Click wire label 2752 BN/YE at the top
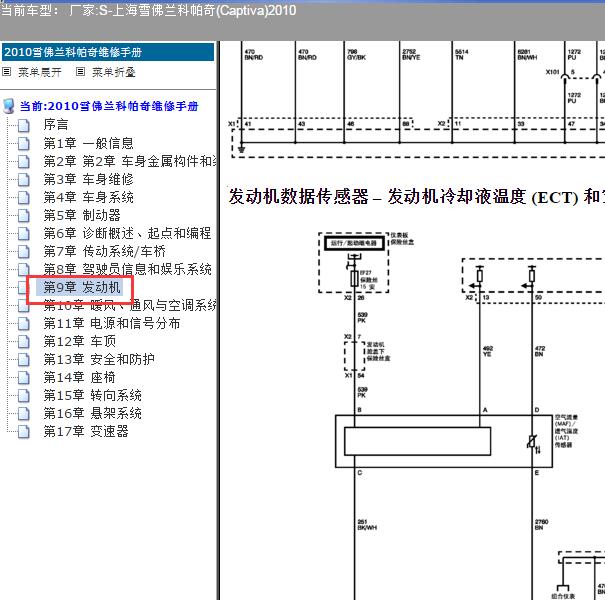This screenshot has width=605, height=600. point(411,54)
